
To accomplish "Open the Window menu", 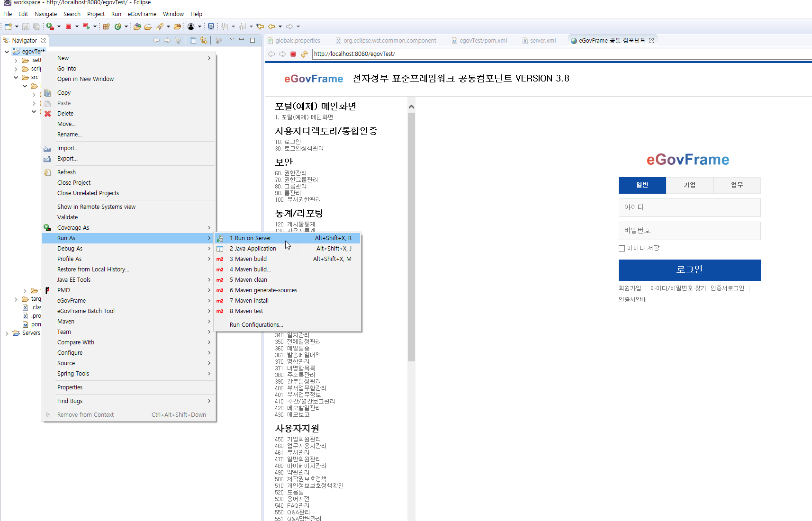I will click(x=173, y=14).
